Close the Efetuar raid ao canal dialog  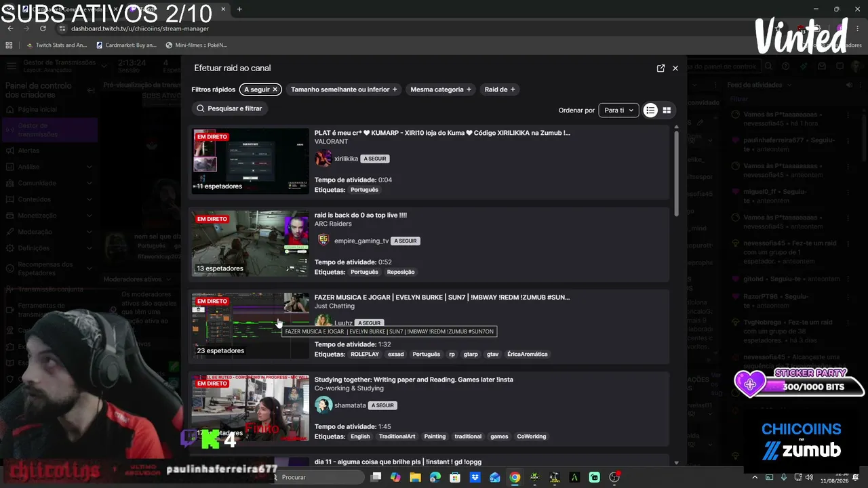click(675, 68)
